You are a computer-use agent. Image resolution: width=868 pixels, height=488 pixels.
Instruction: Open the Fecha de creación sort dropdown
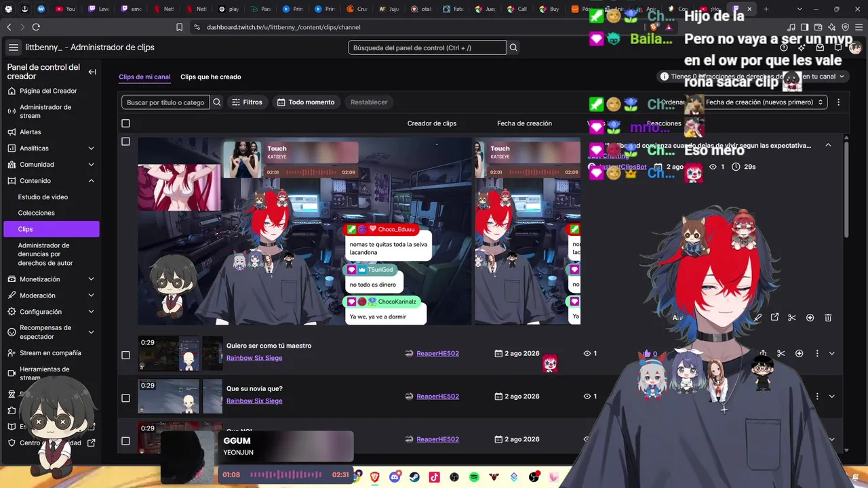(x=764, y=102)
